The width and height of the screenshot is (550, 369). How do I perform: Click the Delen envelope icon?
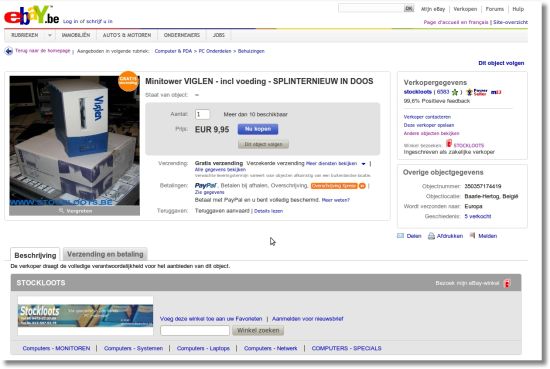tap(400, 236)
